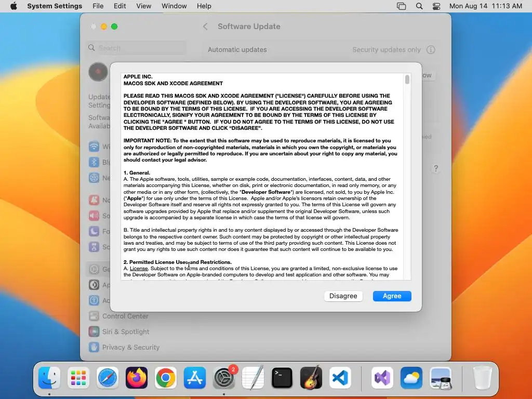Open the App Store from the Dock
532x399 pixels.
(x=195, y=378)
